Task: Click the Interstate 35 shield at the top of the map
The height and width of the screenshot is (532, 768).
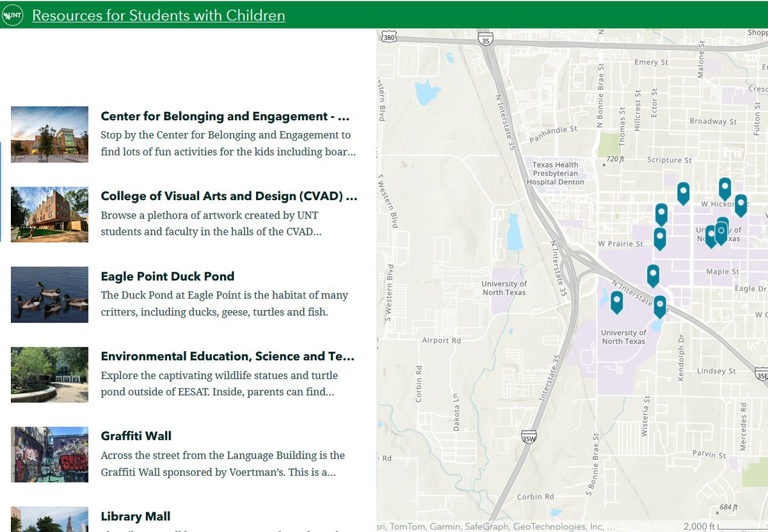Action: click(x=486, y=40)
